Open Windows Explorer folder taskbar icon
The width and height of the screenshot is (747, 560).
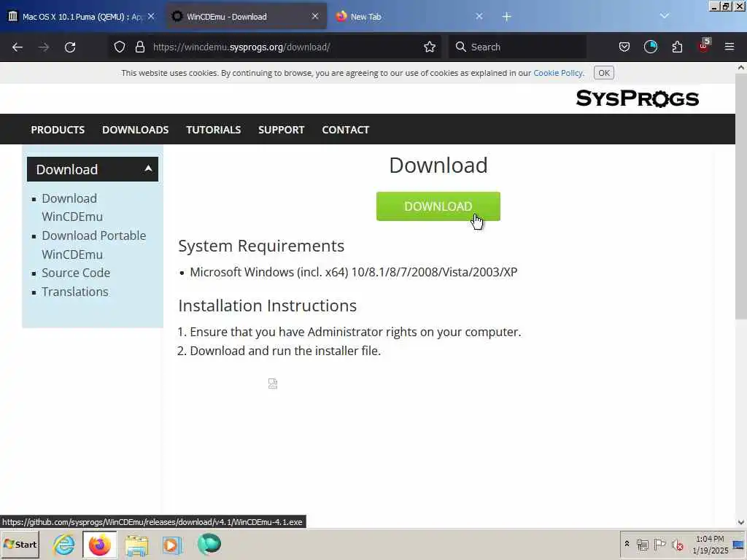pos(136,545)
